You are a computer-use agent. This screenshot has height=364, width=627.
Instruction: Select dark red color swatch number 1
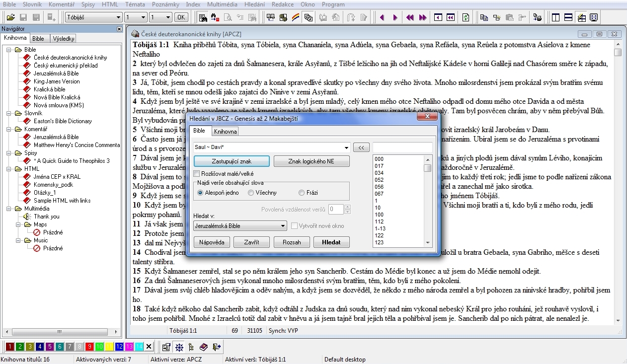pos(9,347)
